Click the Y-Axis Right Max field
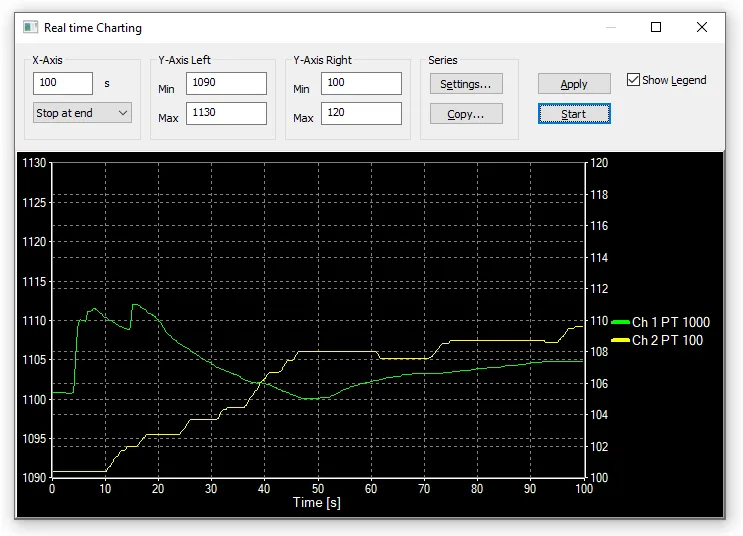Image resolution: width=743 pixels, height=536 pixels. 361,113
